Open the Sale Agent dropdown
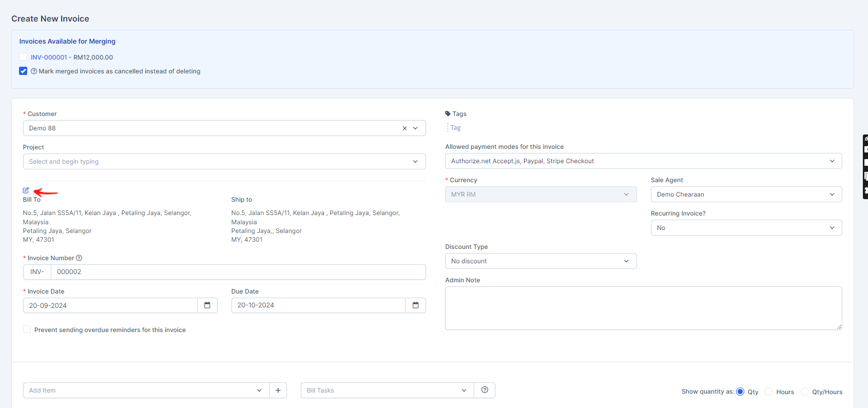 tap(746, 195)
